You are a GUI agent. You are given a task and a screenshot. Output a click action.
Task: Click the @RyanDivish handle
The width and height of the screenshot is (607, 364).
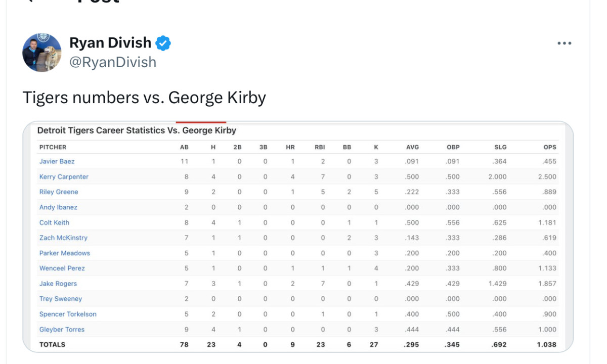tap(113, 62)
